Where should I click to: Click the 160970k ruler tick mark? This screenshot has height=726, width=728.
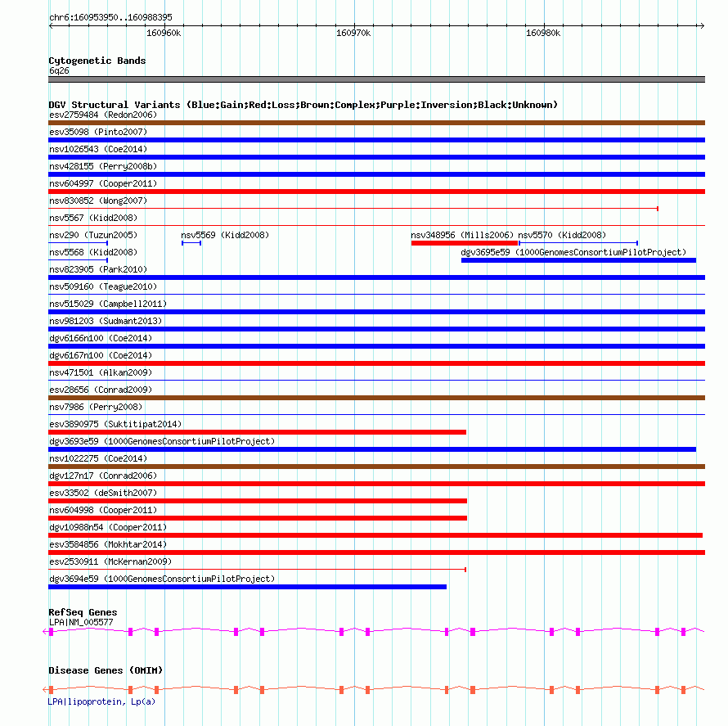354,25
